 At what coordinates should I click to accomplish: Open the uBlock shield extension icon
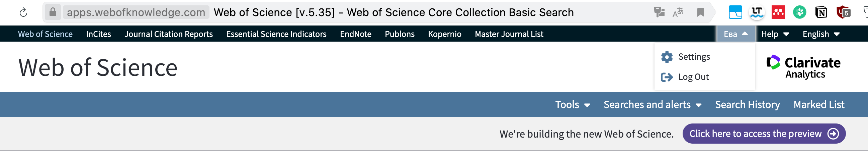click(843, 12)
